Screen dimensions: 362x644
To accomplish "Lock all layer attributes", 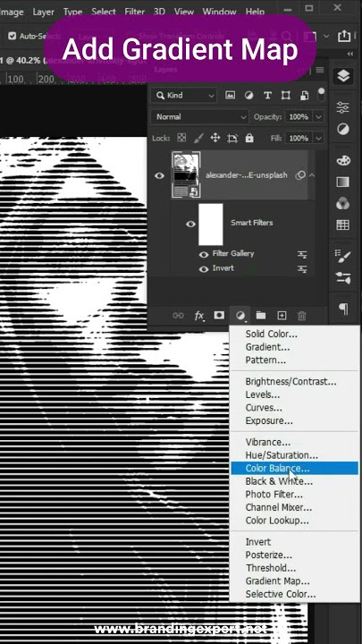I will (x=249, y=138).
